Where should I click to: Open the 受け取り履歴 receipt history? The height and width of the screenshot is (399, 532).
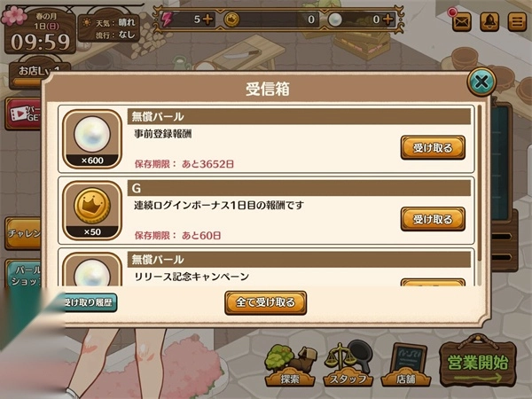coord(90,302)
